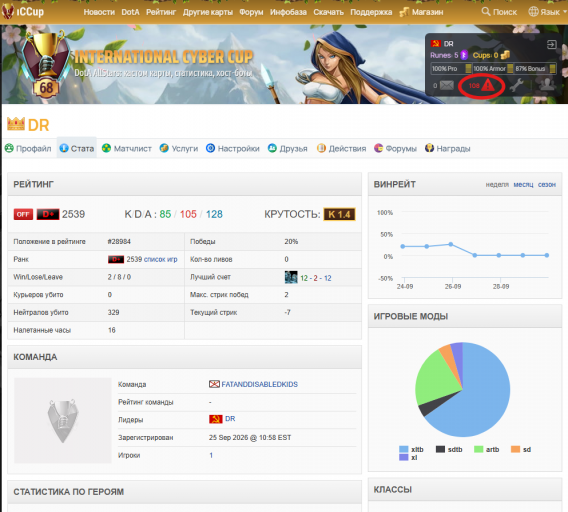The image size is (568, 512).
Task: Open Поддержка in top navigation
Action: click(x=371, y=12)
